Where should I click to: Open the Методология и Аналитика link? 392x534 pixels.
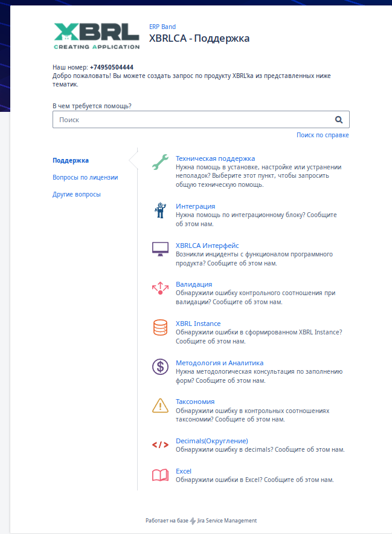pos(219,363)
